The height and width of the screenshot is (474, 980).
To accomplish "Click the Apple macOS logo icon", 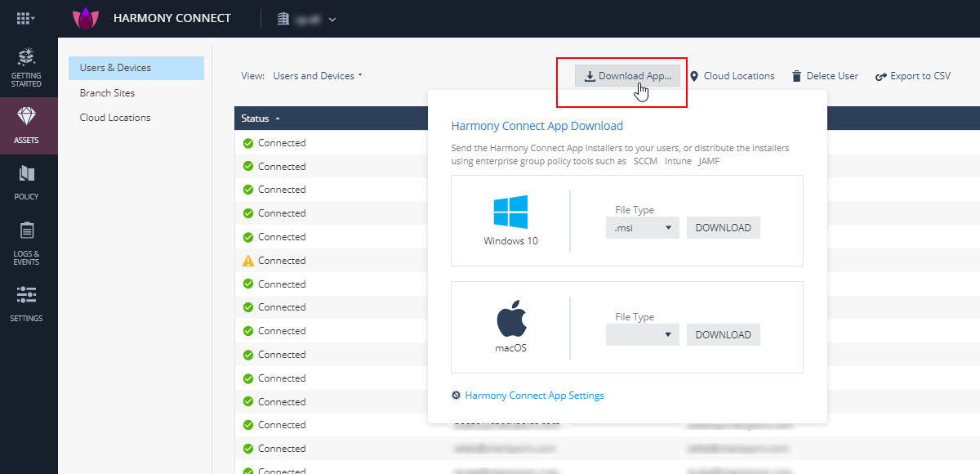I will coord(511,319).
